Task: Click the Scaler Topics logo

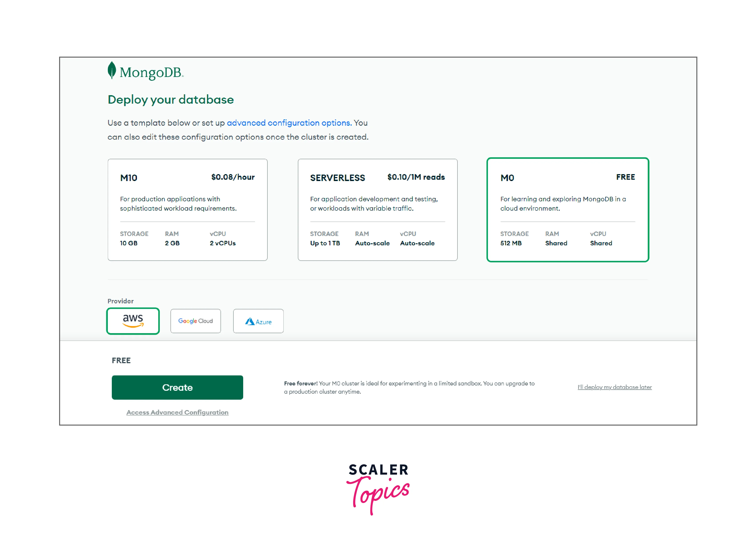Action: tap(378, 488)
